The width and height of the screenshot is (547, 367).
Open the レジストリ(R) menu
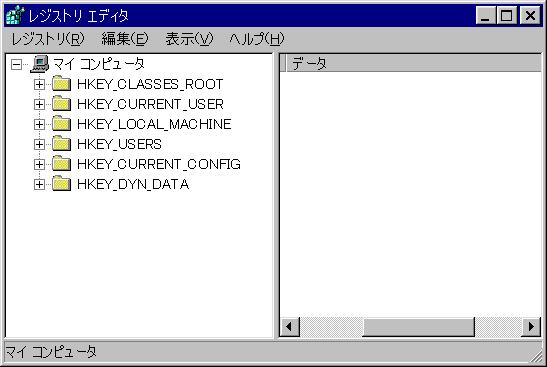click(x=47, y=39)
